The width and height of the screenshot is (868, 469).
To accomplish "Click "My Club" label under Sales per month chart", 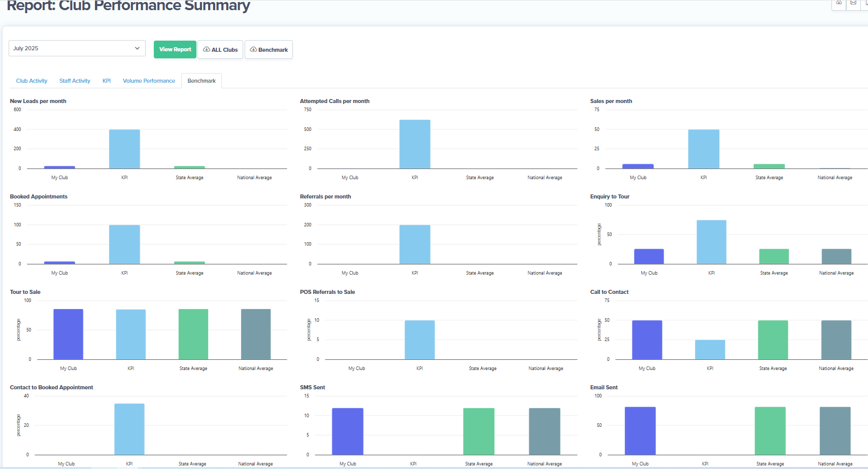I will 638,178.
